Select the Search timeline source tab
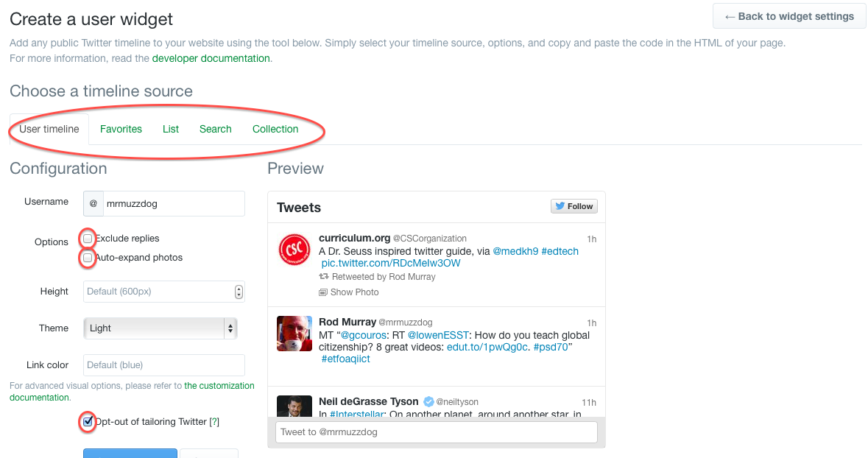Image resolution: width=868 pixels, height=458 pixels. pos(215,129)
